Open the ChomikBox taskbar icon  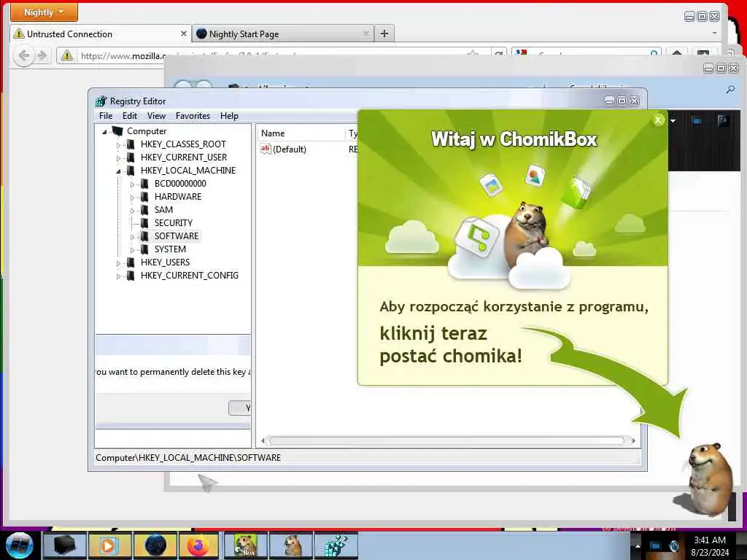(x=245, y=545)
